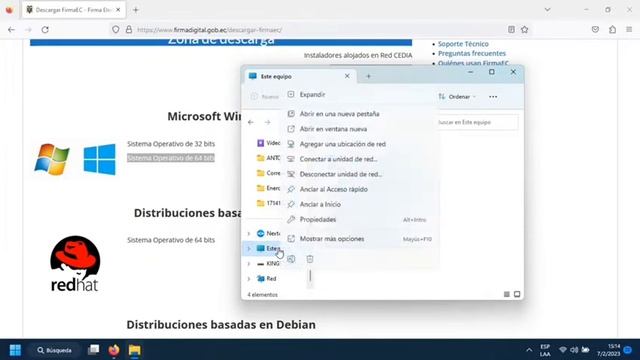Choose Anclar a Inicio
The width and height of the screenshot is (640, 360).
tap(320, 204)
